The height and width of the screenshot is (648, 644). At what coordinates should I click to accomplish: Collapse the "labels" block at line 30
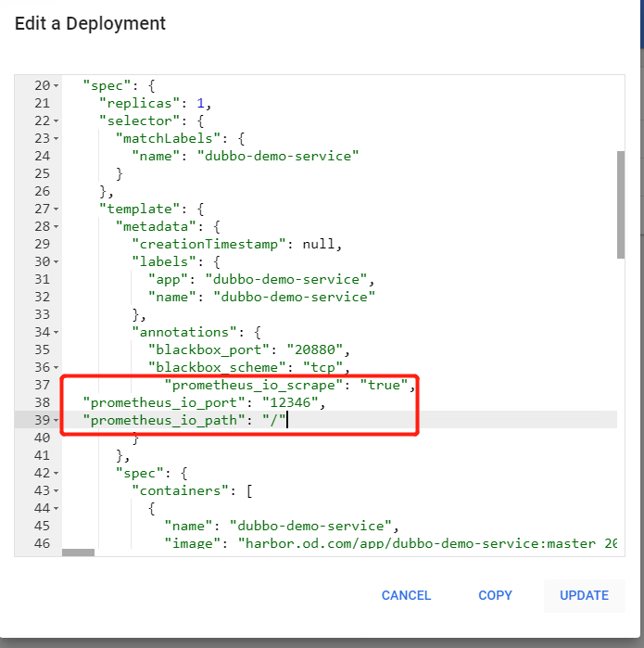click(x=56, y=262)
